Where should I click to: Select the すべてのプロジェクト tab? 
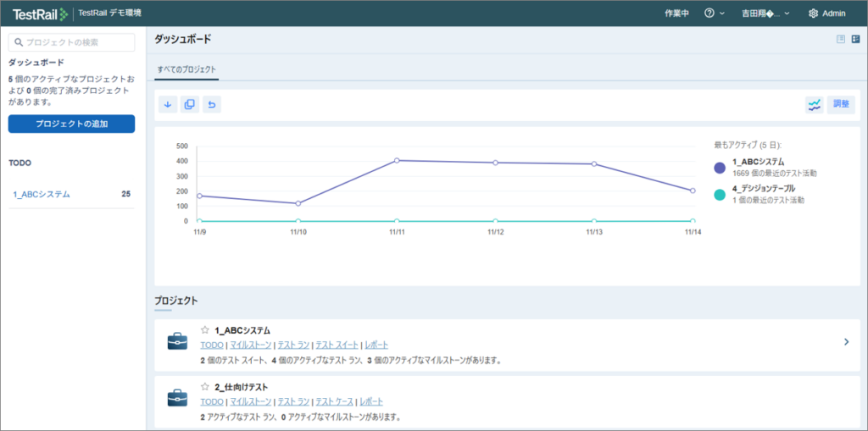pos(186,69)
